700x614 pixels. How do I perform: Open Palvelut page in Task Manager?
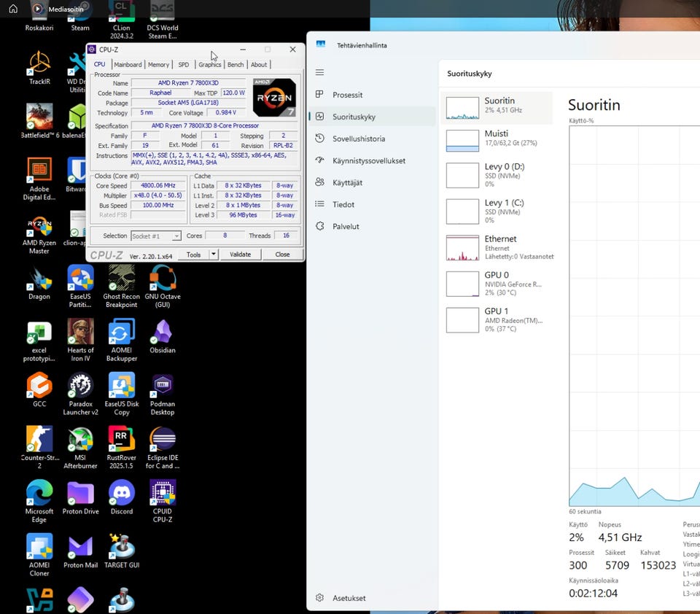coord(373,226)
